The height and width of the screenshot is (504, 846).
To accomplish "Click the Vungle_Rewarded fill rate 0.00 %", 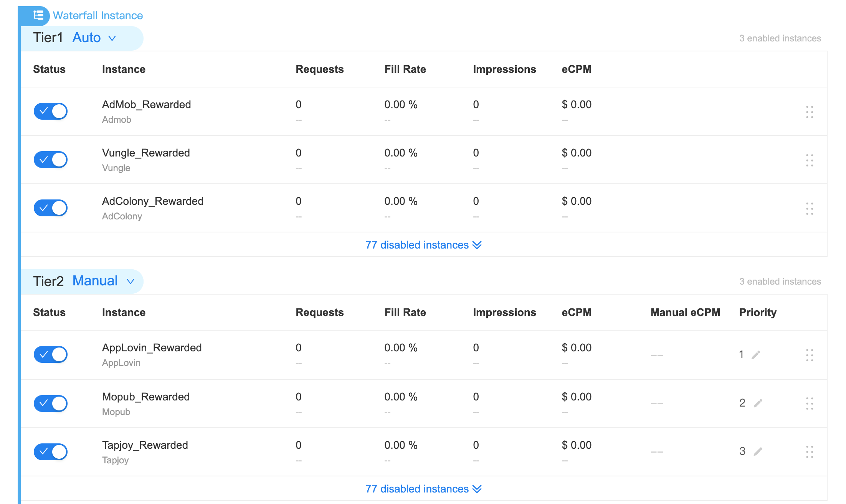I will click(x=401, y=153).
